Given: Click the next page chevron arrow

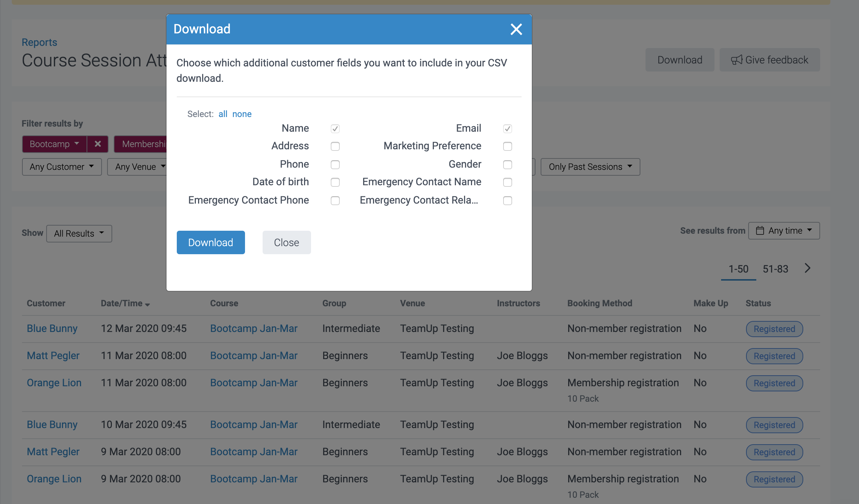Looking at the screenshot, I should point(807,268).
